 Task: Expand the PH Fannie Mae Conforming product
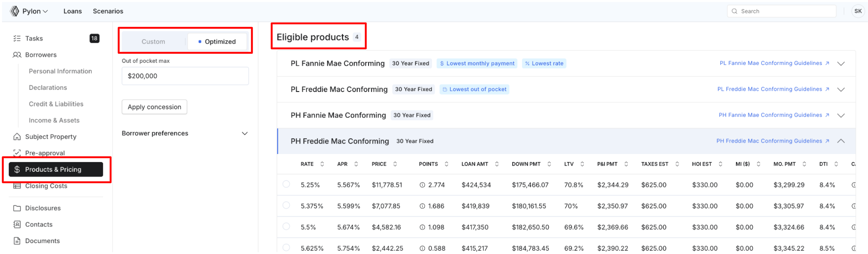point(841,115)
